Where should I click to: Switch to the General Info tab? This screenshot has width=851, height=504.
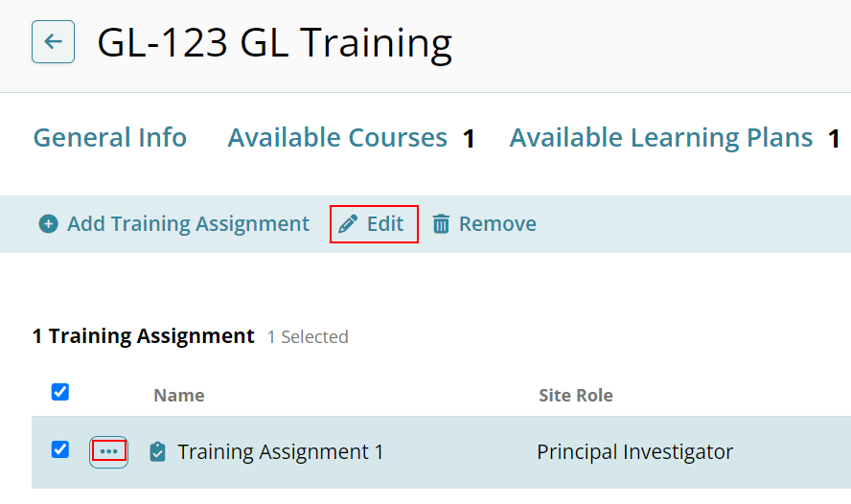pos(110,138)
